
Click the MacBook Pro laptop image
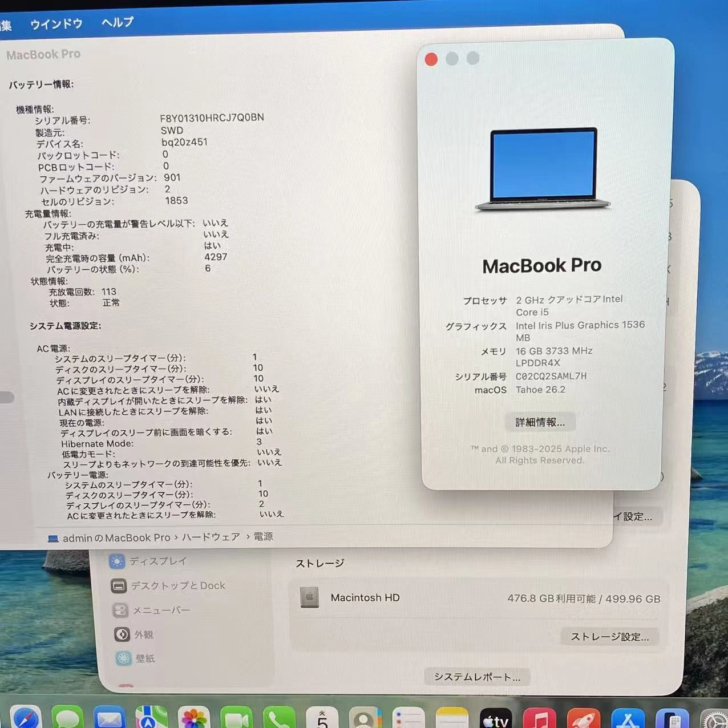543,169
